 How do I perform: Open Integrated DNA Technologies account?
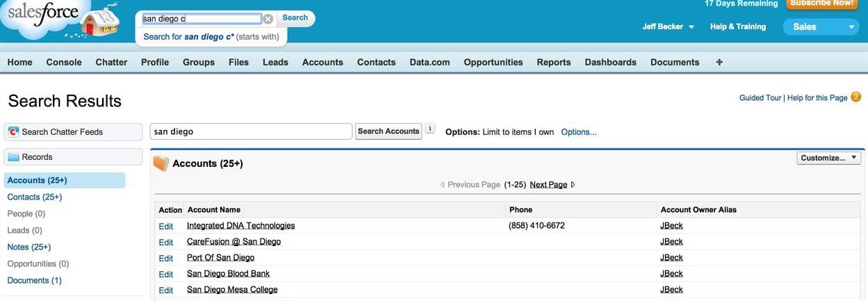pos(240,225)
